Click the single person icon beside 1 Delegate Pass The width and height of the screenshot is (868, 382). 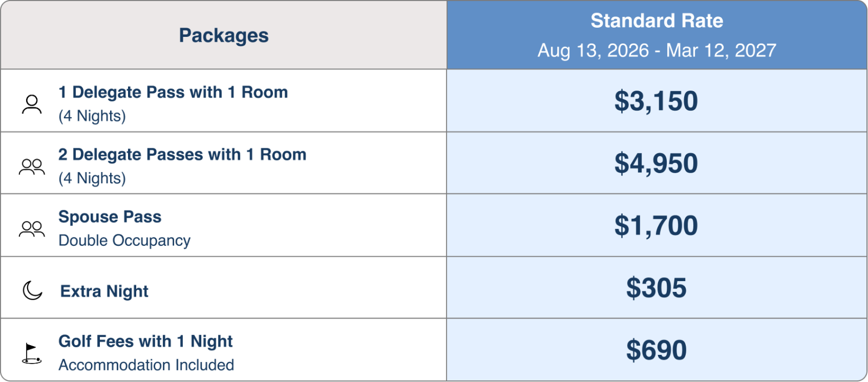[32, 104]
